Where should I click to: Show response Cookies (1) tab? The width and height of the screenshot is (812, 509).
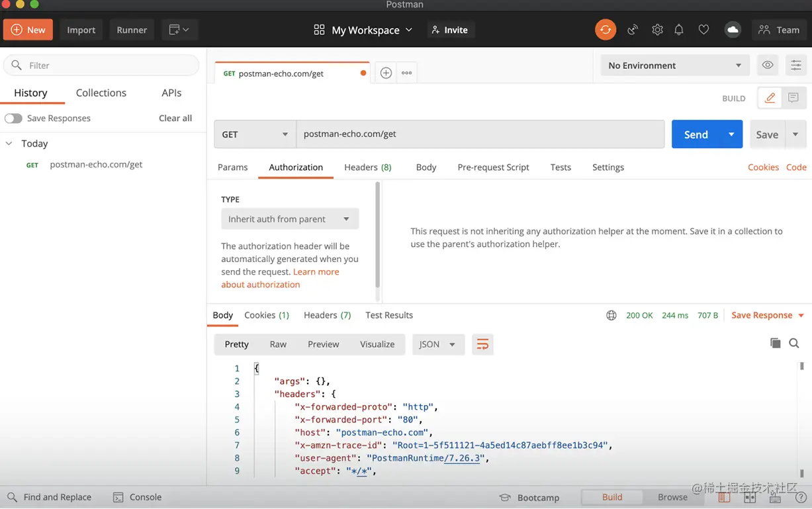click(x=267, y=315)
